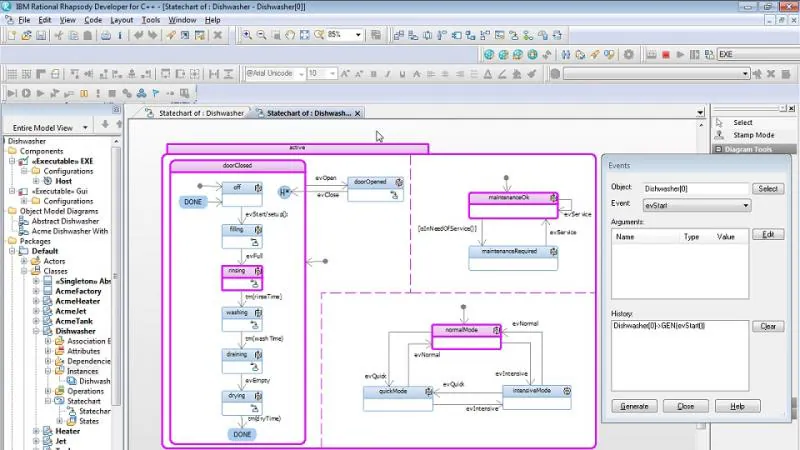Toggle Italic text formatting
Screen dimensions: 800x450
(388, 74)
